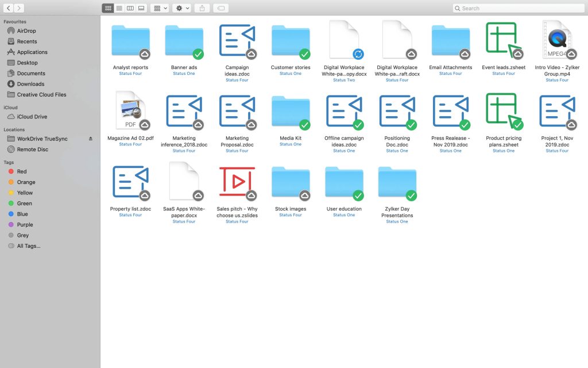Viewport: 588px width, 368px height.
Task: Click the Magazine Ad 02.pdf file
Action: pos(130,112)
